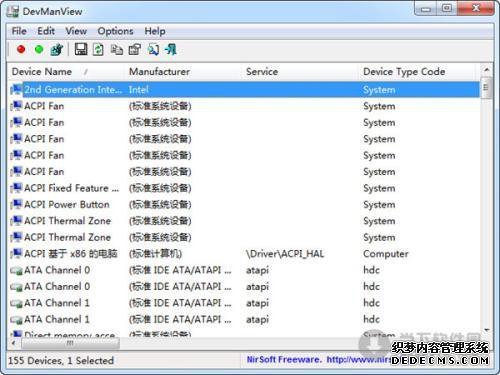Sort by the Device Type Code column header
The width and height of the screenshot is (500, 375).
[x=417, y=71]
